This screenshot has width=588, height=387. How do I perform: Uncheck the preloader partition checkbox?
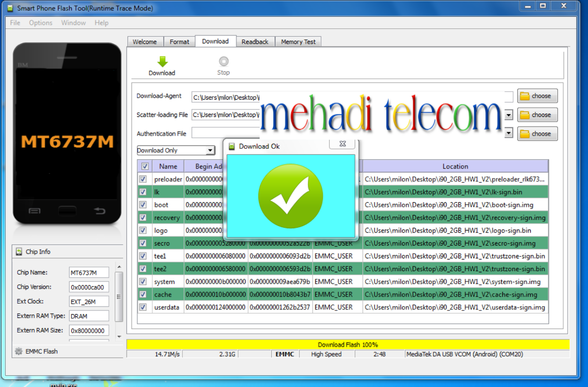tap(143, 179)
